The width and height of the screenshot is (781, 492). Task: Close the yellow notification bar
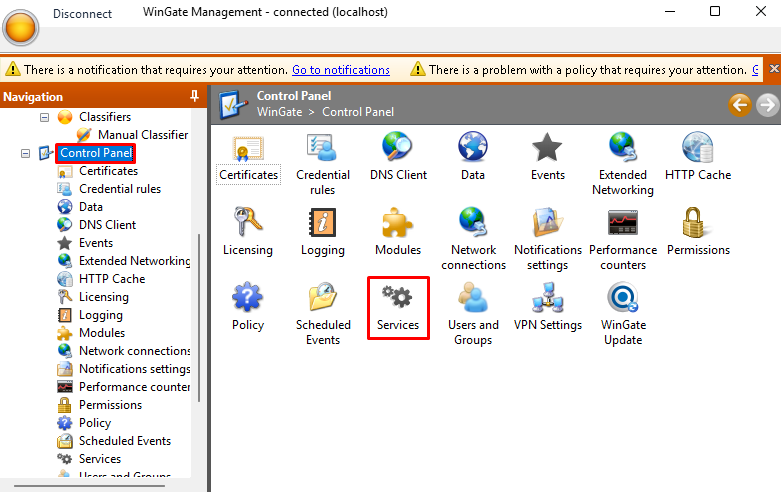pyautogui.click(x=774, y=69)
